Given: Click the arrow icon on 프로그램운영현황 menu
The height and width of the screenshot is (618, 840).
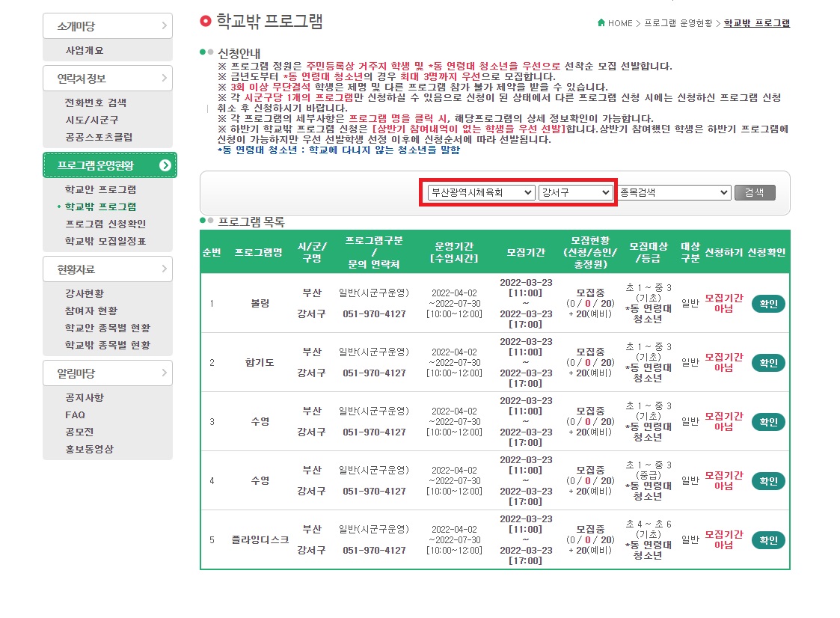Looking at the screenshot, I should [165, 165].
